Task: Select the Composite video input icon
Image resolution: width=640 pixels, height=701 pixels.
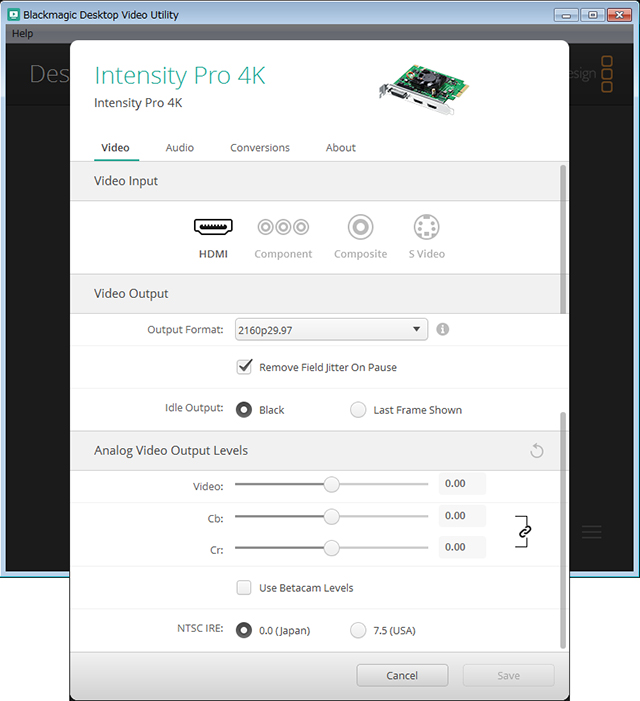Action: coord(361,227)
